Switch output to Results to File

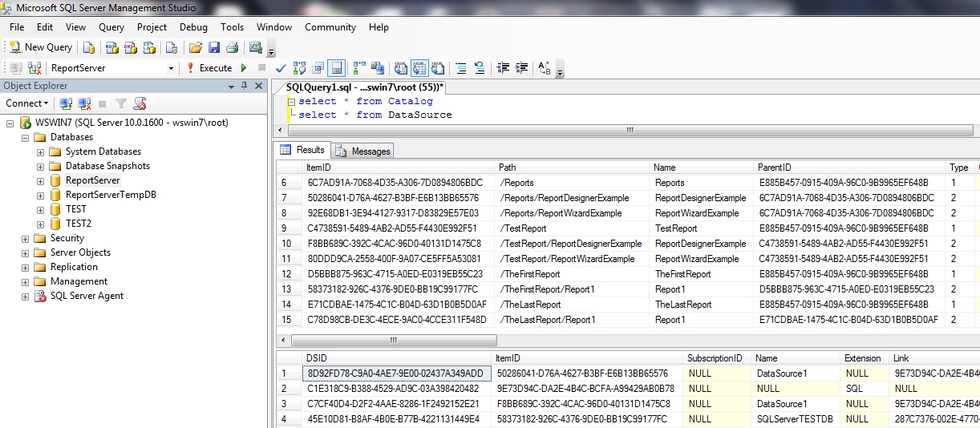click(x=438, y=68)
